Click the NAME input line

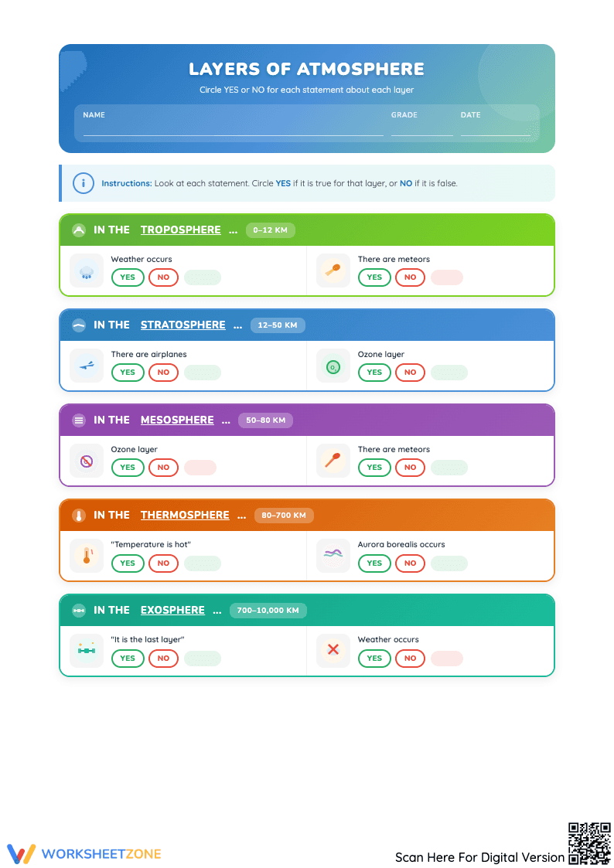(233, 130)
